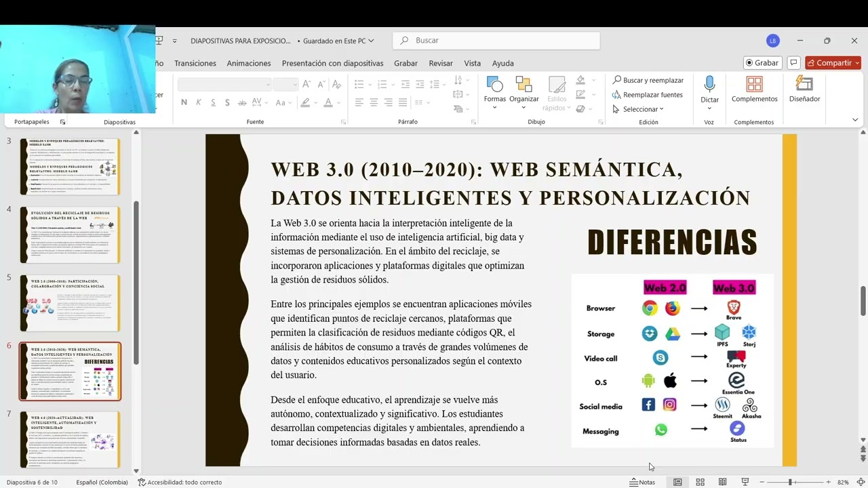Switch to Reading view
This screenshot has width=868, height=488.
pyautogui.click(x=723, y=482)
